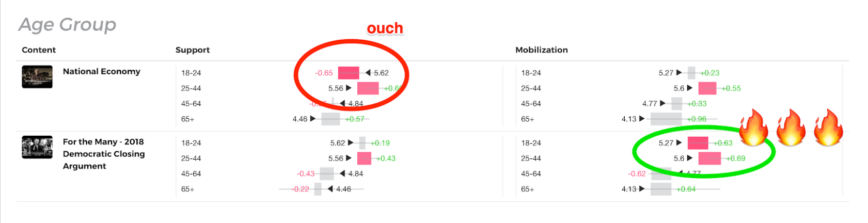Screen dimensions: 868x223
Task: Click the triangle marker next to 4.13 in National Economy Mobilization
Action: (x=642, y=119)
